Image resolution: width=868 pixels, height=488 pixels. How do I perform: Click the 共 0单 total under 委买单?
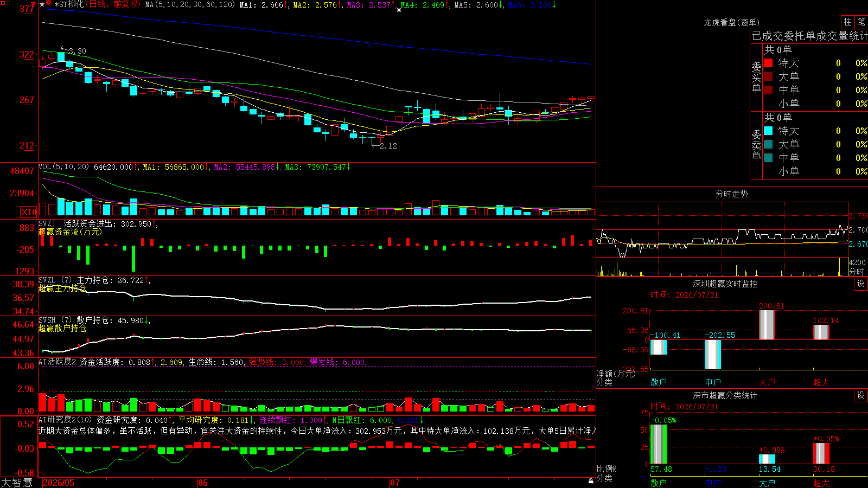778,50
